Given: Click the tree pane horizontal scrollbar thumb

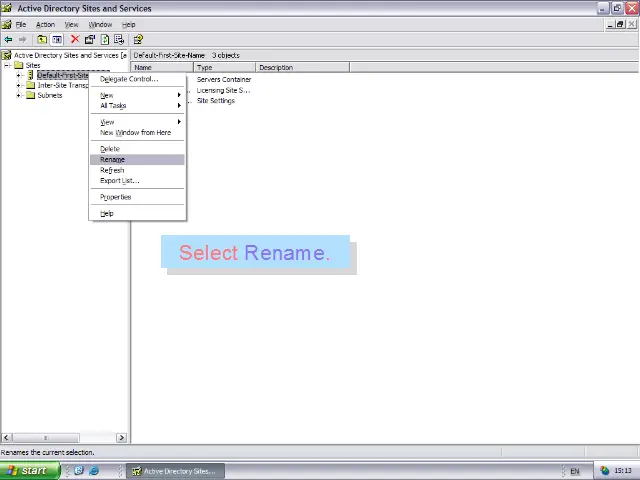Looking at the screenshot, I should pos(46,438).
